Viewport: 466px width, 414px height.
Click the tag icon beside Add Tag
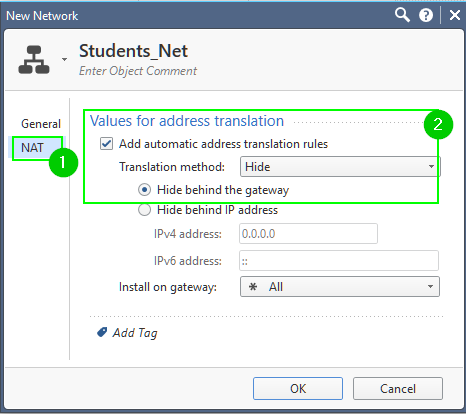click(x=102, y=332)
